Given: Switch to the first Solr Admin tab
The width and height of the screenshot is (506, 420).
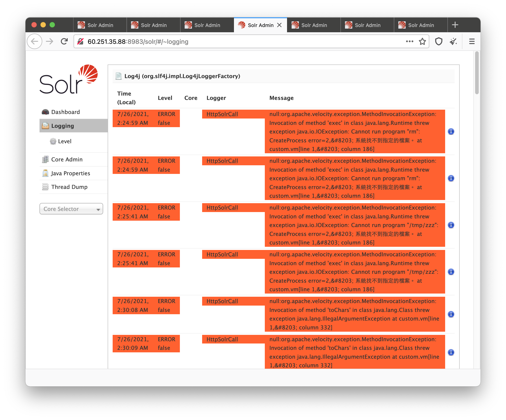Looking at the screenshot, I should [100, 25].
